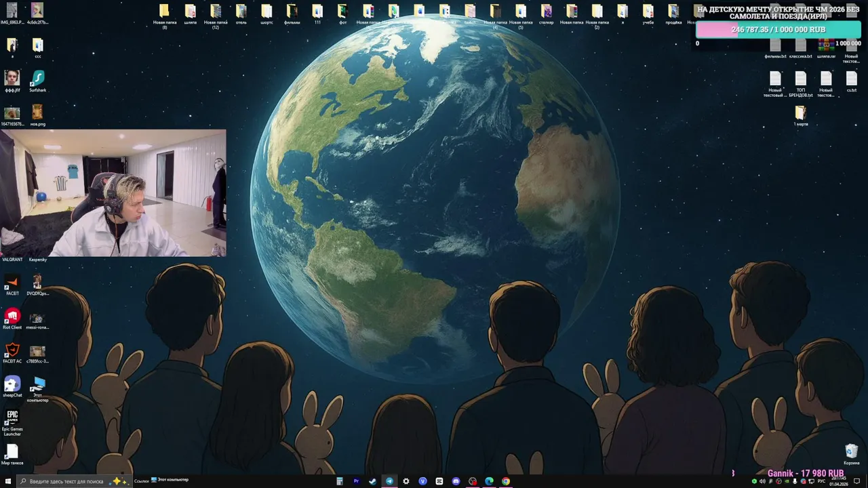
Task: Open the отель folder
Action: click(241, 14)
